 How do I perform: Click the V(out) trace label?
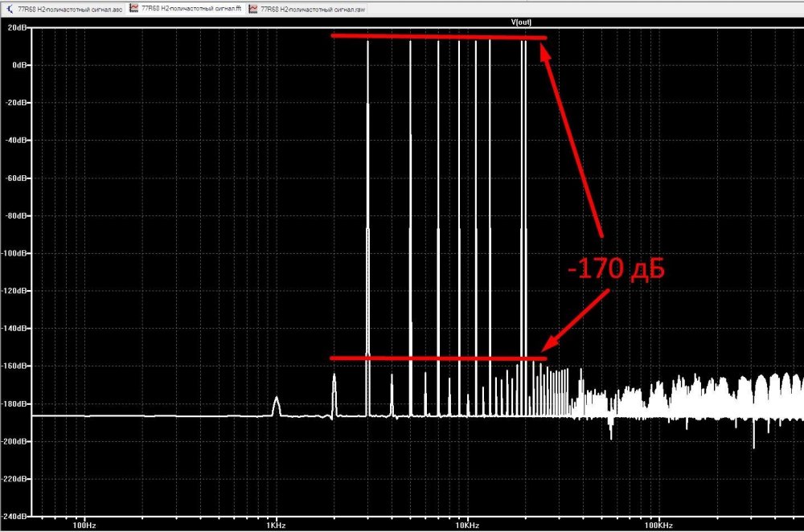523,22
